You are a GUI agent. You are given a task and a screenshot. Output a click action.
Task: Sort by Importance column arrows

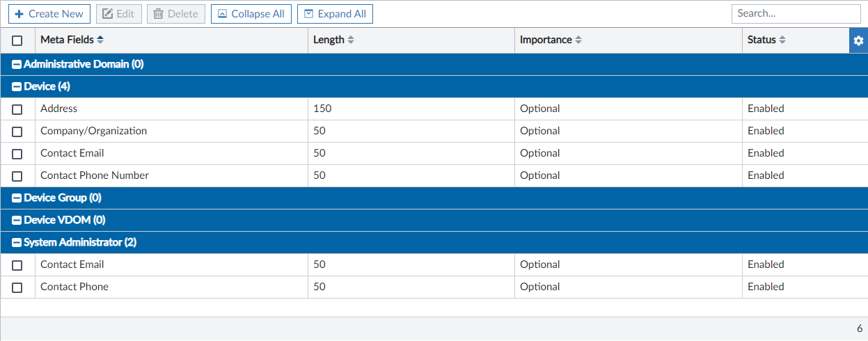point(578,40)
